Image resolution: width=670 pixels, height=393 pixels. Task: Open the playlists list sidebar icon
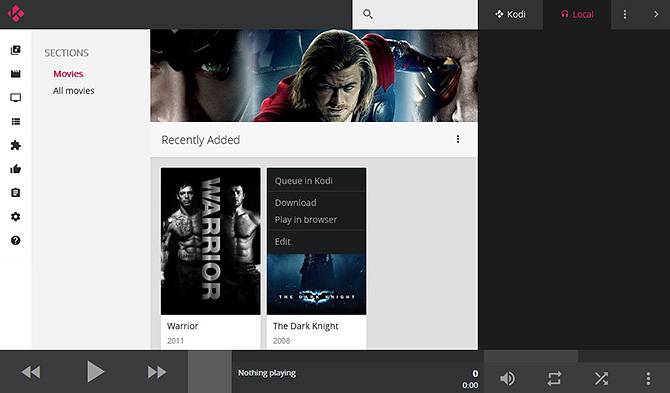(15, 122)
